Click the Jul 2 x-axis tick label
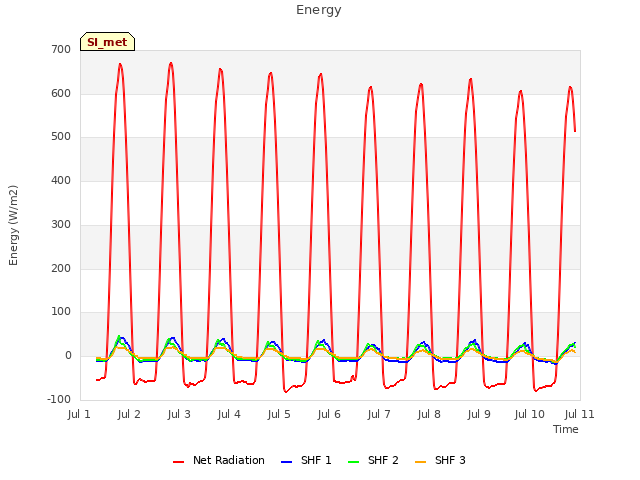 point(129,414)
